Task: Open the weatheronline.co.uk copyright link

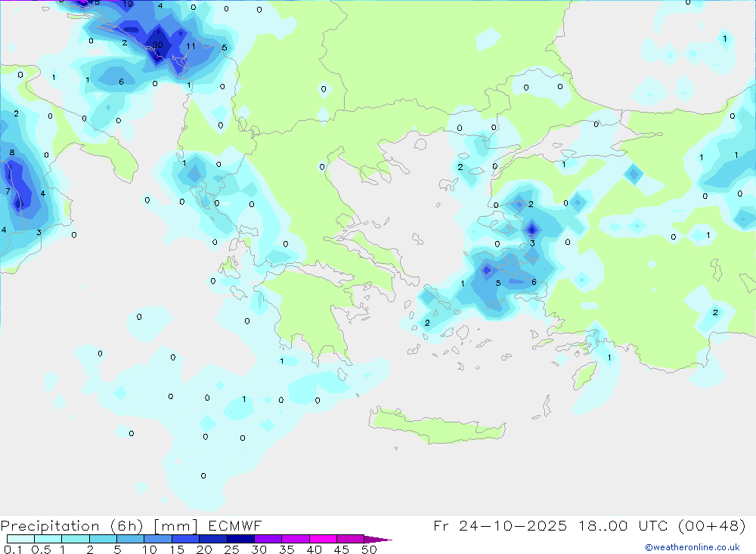Action: 692,547
